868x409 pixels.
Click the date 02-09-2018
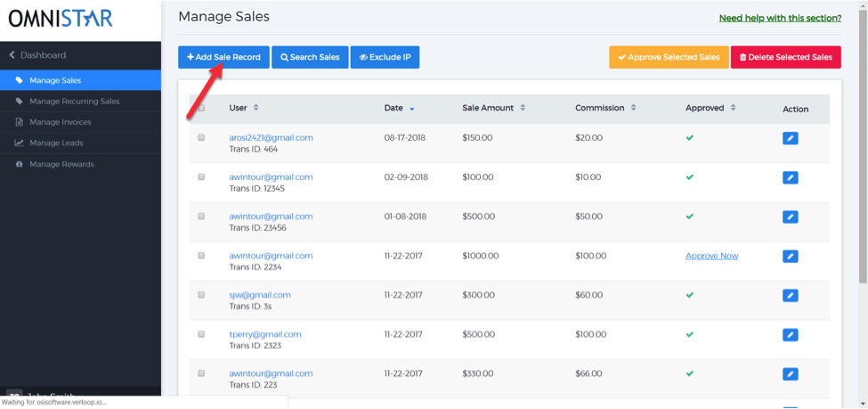[406, 177]
